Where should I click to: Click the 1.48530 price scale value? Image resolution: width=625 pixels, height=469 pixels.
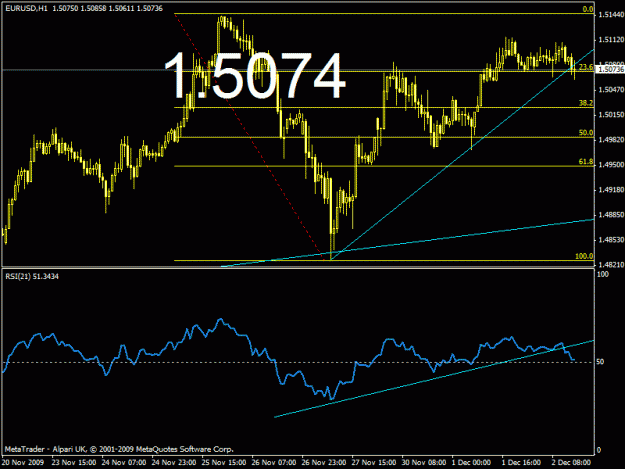coord(611,240)
